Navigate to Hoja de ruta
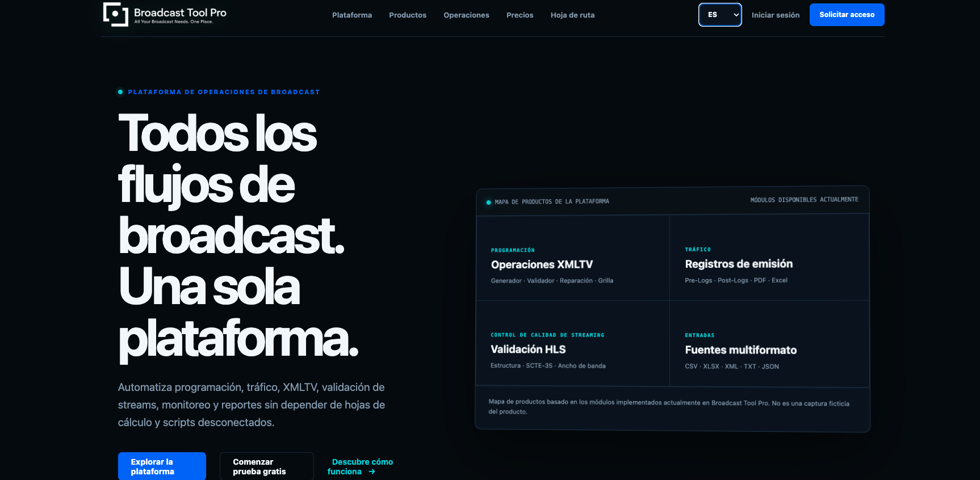The height and width of the screenshot is (480, 980). 572,15
